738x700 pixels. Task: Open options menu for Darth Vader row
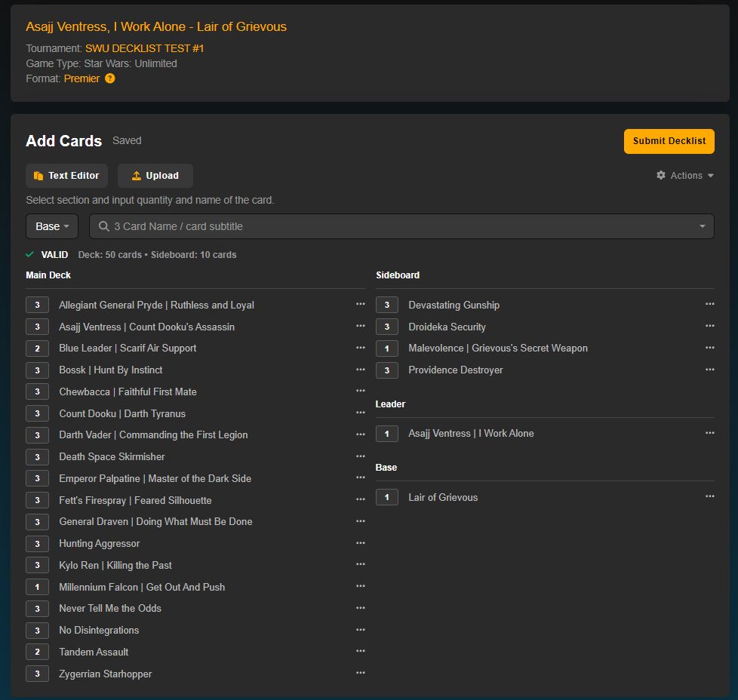coord(361,434)
